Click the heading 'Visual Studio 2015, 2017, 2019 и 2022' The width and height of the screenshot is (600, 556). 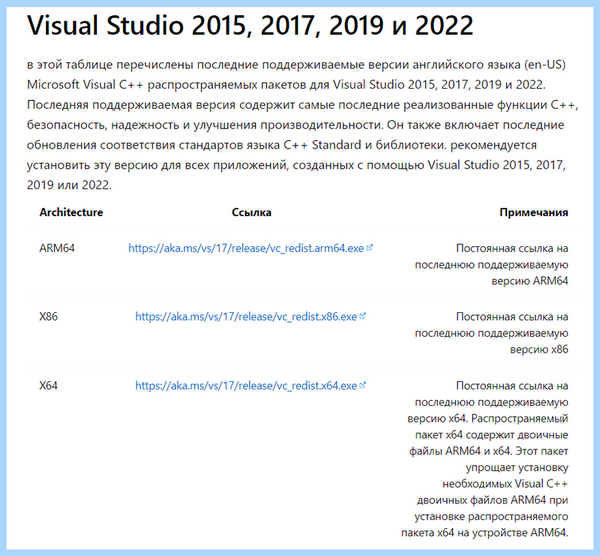(250, 26)
